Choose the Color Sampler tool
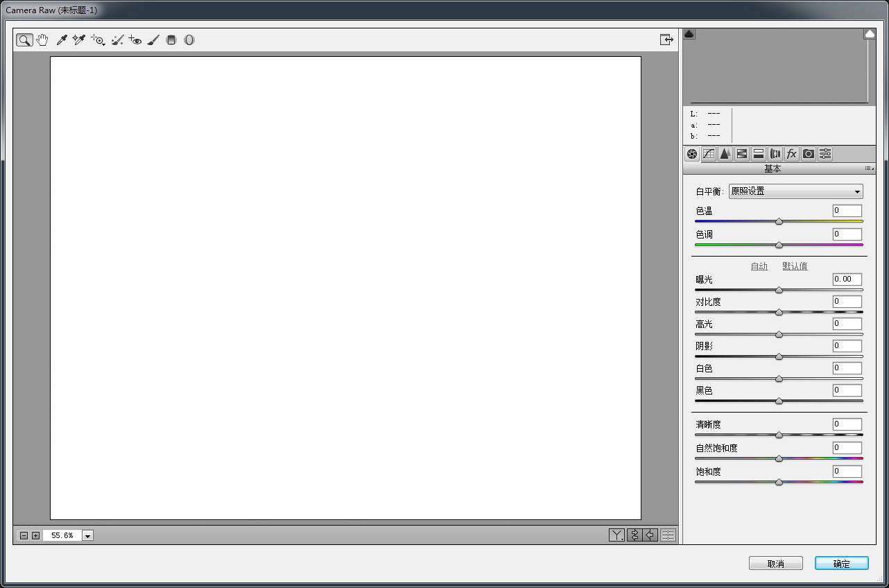The image size is (889, 588). [x=79, y=40]
